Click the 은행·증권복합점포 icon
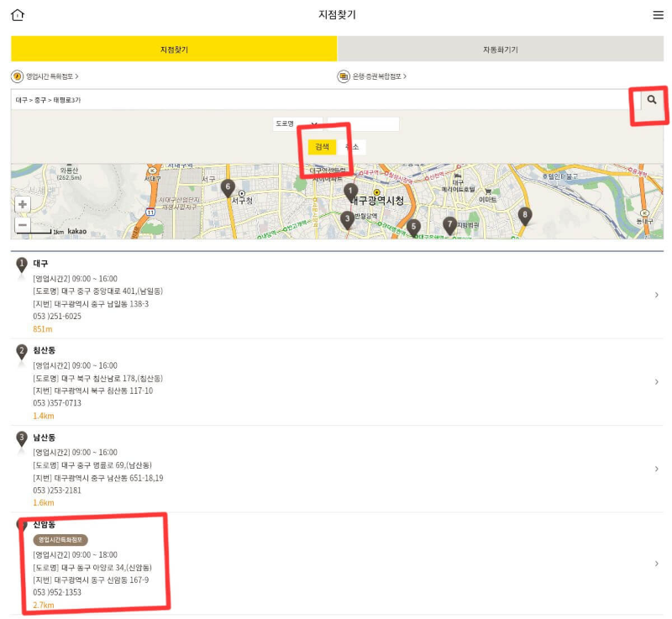 (343, 76)
